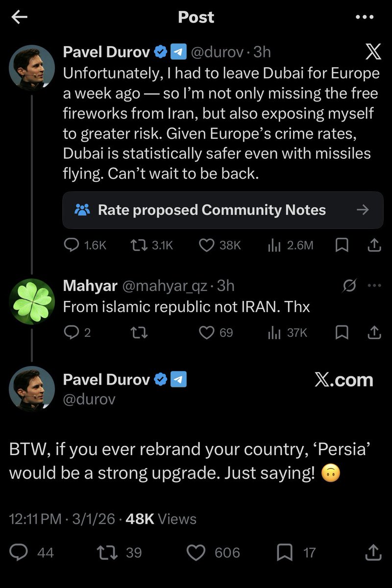Open Rate proposed Community Notes
This screenshot has width=392, height=588.
pyautogui.click(x=222, y=210)
